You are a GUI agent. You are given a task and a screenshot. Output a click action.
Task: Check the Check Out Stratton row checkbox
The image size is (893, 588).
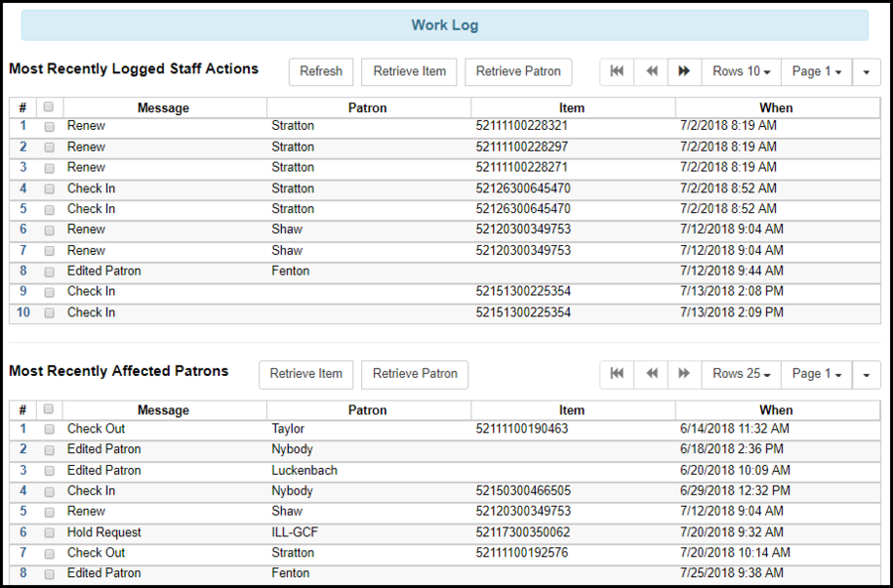[x=50, y=553]
